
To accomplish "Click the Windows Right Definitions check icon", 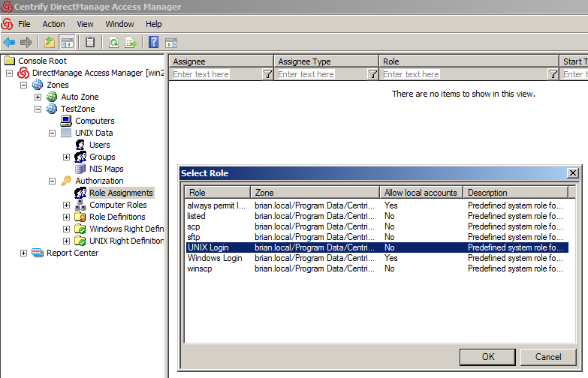I will click(x=80, y=229).
